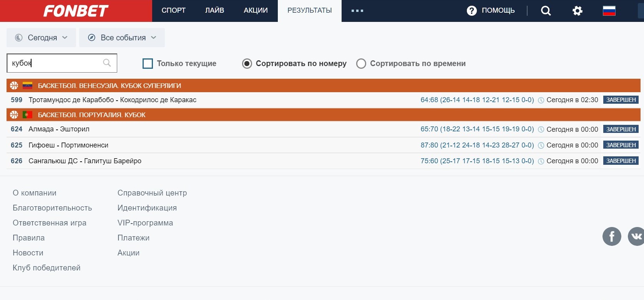
Task: Open the help question mark icon
Action: [x=471, y=11]
